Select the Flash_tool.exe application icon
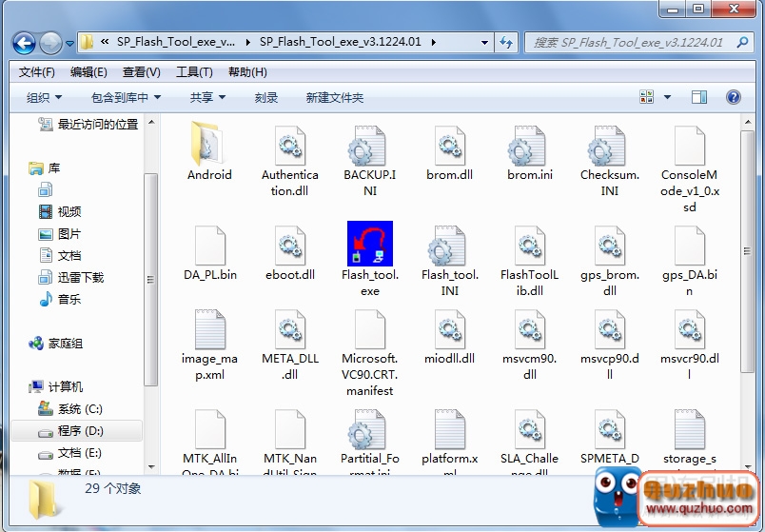This screenshot has width=765, height=532. tap(370, 244)
